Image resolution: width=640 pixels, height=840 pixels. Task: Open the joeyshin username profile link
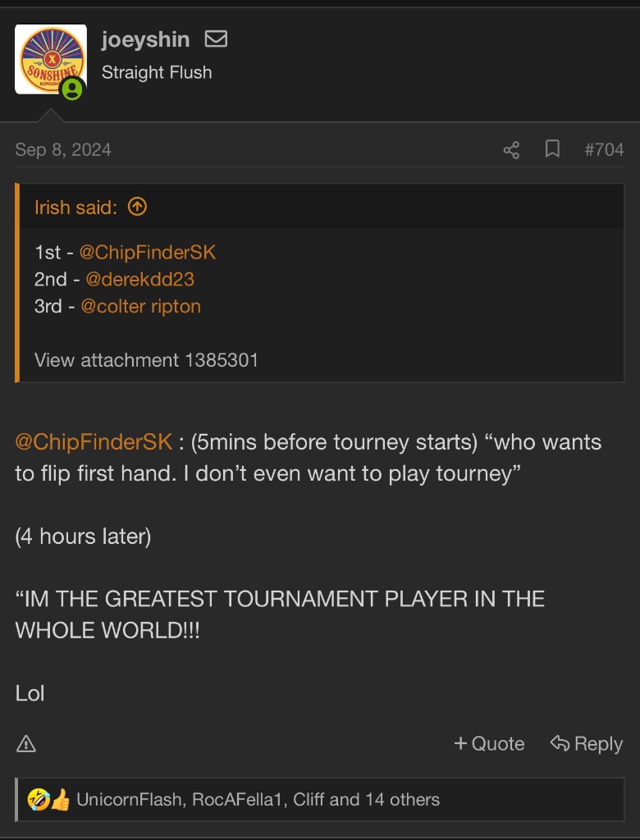click(x=145, y=39)
